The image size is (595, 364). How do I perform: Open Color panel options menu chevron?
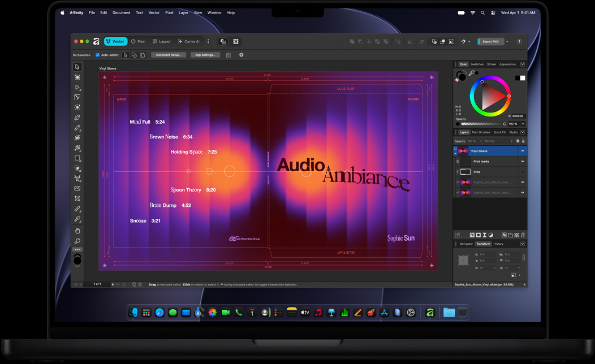(523, 64)
